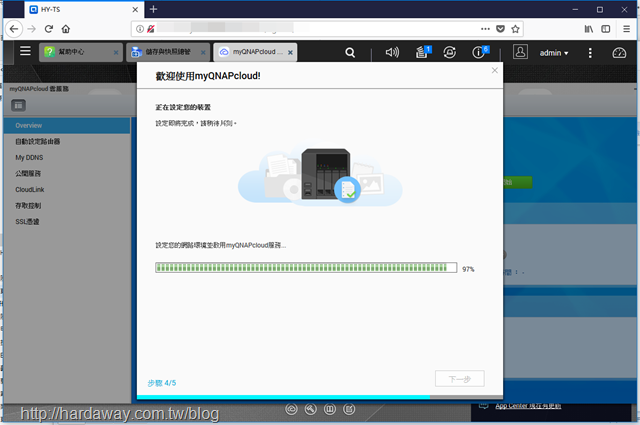Close the 幫助中心 tab

click(116, 52)
